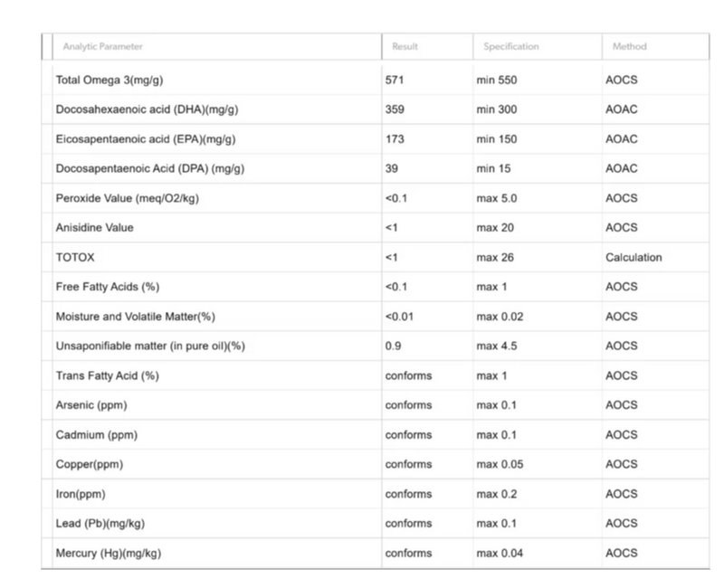Select the Docosahexaenoic acid (DHA) cell
The image size is (724, 588).
147,109
